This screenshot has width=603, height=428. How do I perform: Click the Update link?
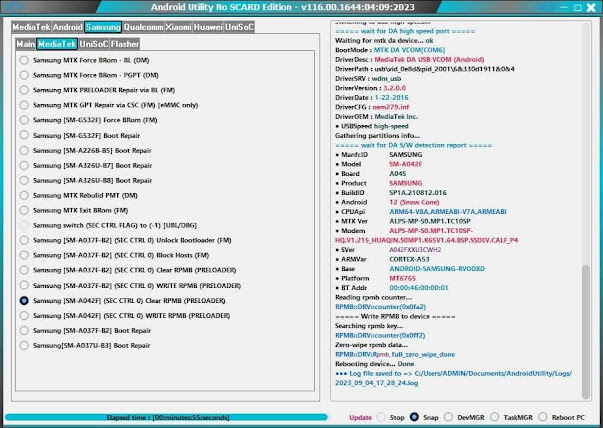pyautogui.click(x=360, y=418)
